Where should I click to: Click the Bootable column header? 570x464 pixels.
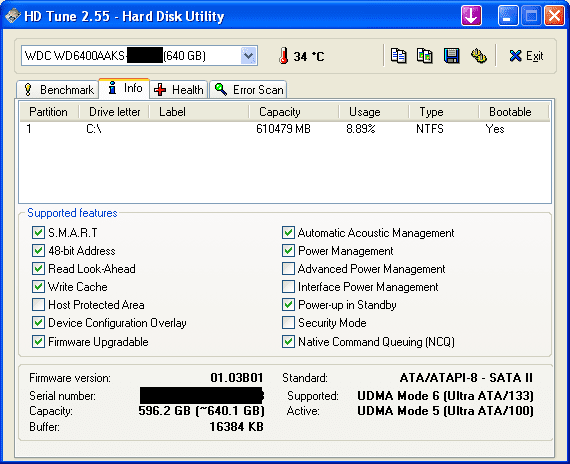[513, 112]
